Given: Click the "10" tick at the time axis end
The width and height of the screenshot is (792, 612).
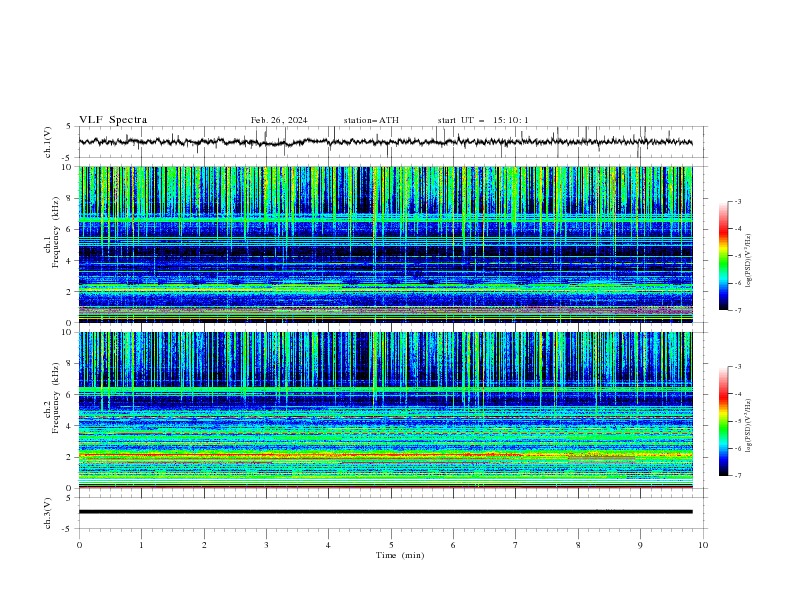Looking at the screenshot, I should [703, 545].
